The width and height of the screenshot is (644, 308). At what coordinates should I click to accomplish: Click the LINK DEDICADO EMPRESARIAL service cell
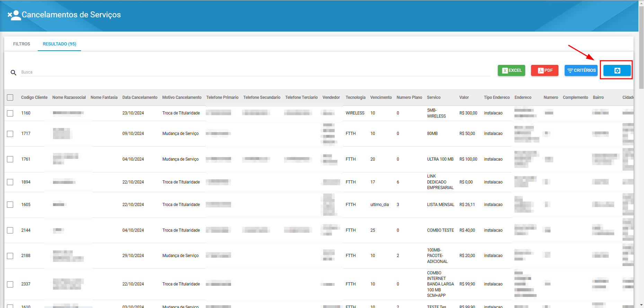[440, 182]
